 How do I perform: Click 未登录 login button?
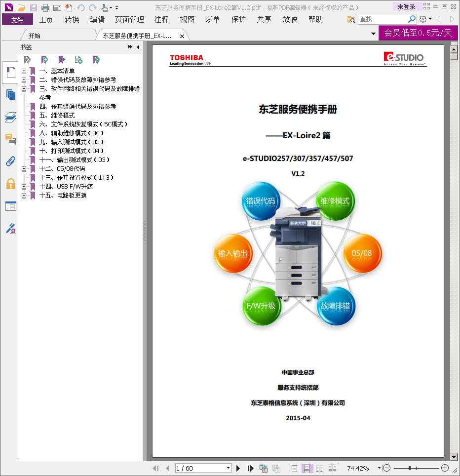click(407, 6)
